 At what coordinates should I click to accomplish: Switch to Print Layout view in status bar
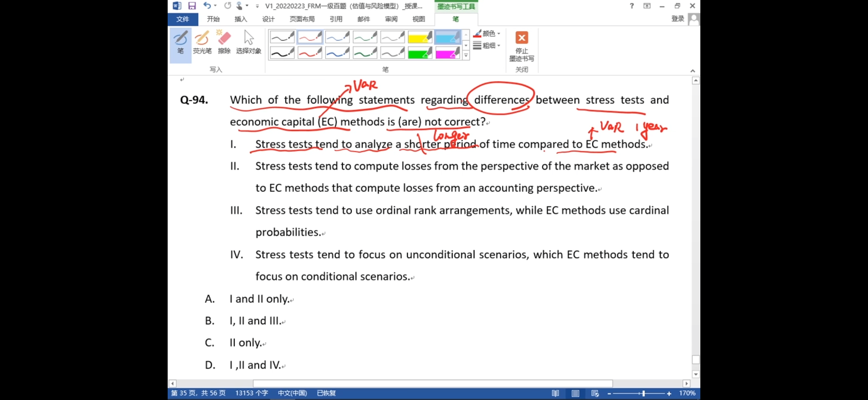575,393
